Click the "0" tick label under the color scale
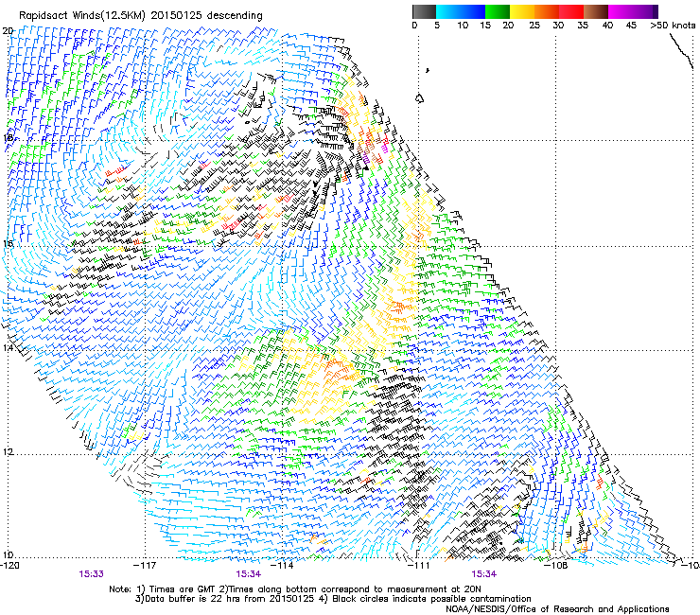Screen dimensions: 700x615 (414, 26)
